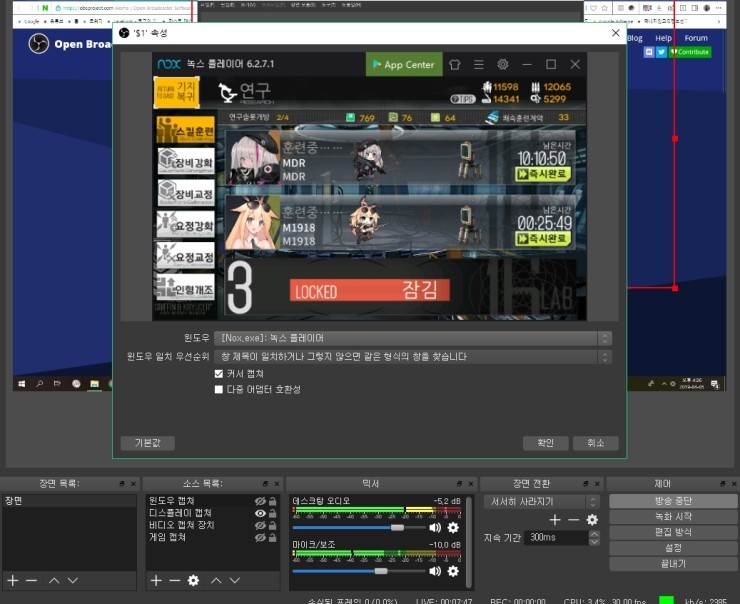Move source down in sources list

click(x=235, y=580)
